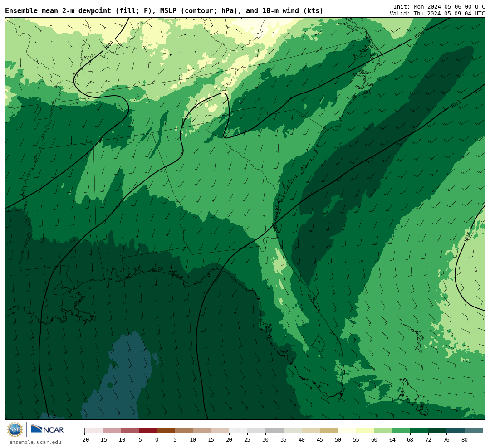The height and width of the screenshot is (448, 490).
Task: Click the colorbar tick label 0
Action: (x=157, y=439)
